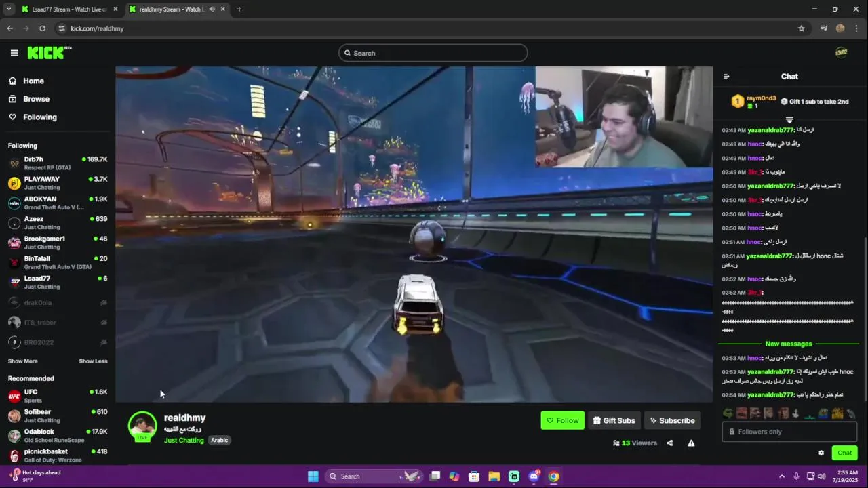Insert the golden emote in the emote row
The height and width of the screenshot is (488, 868).
[x=837, y=413]
